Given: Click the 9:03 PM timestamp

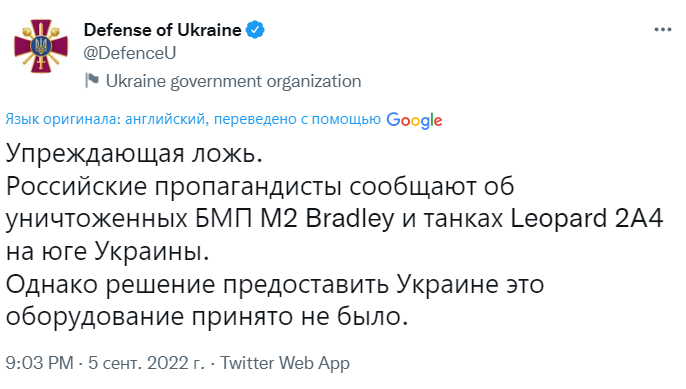Looking at the screenshot, I should click(x=39, y=363).
